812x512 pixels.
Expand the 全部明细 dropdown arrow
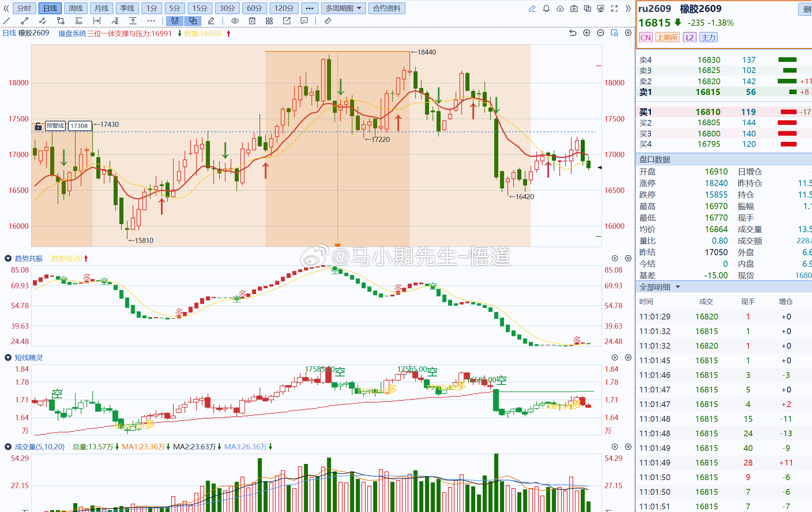pos(678,287)
